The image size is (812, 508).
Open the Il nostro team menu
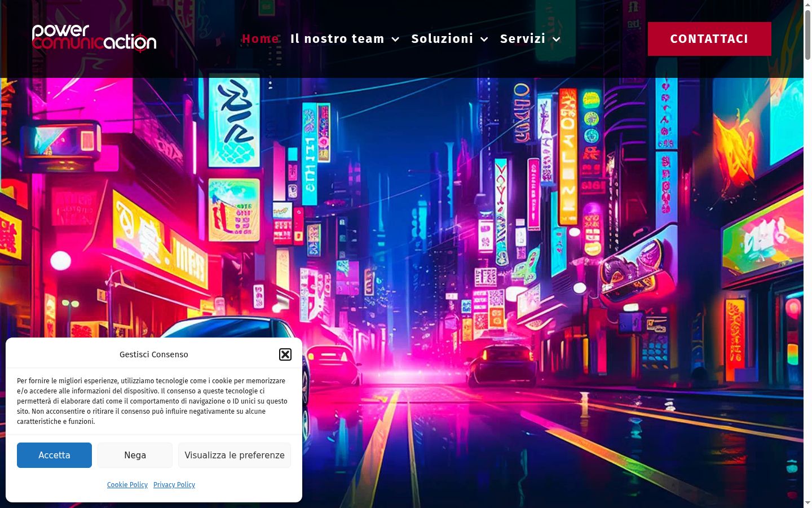(337, 38)
